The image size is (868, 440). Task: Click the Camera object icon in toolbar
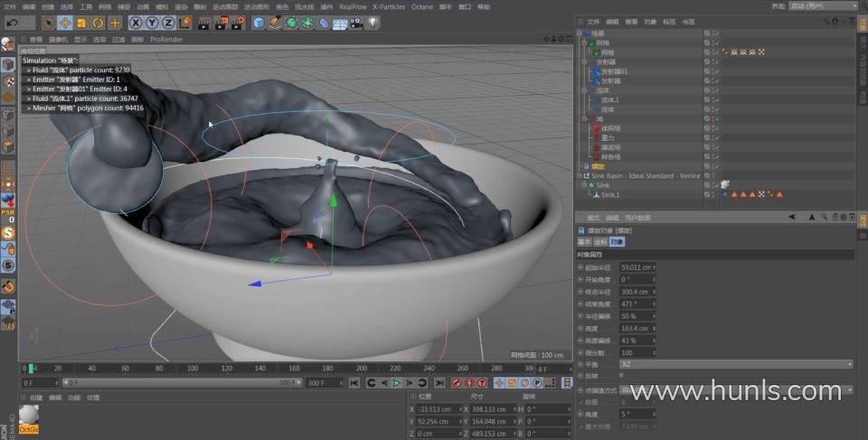click(x=356, y=23)
